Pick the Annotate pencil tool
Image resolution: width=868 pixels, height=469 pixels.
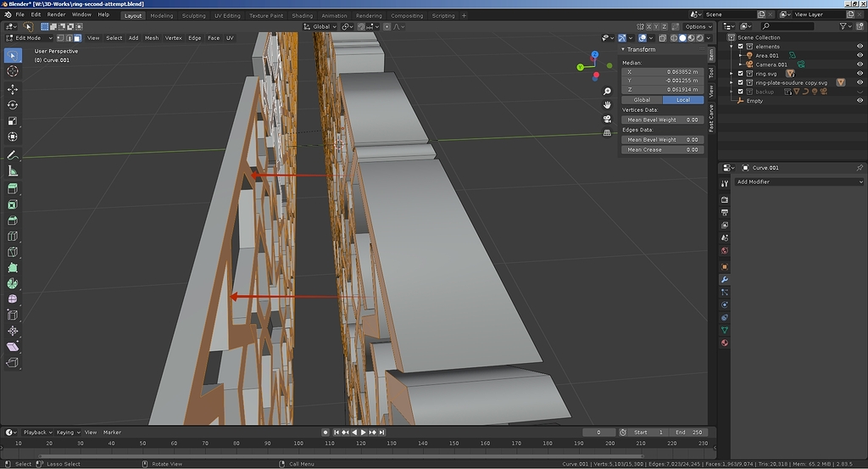tap(13, 155)
